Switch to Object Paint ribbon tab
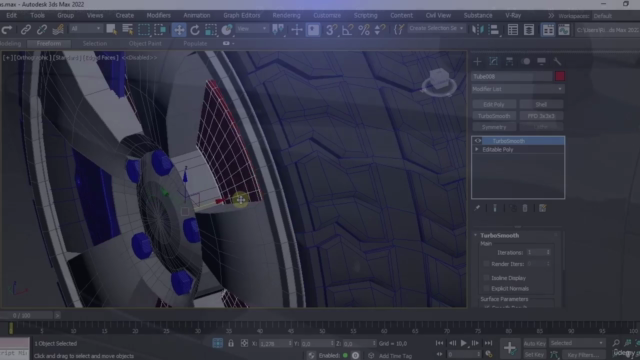Screen dimensions: 640x360 [145, 43]
